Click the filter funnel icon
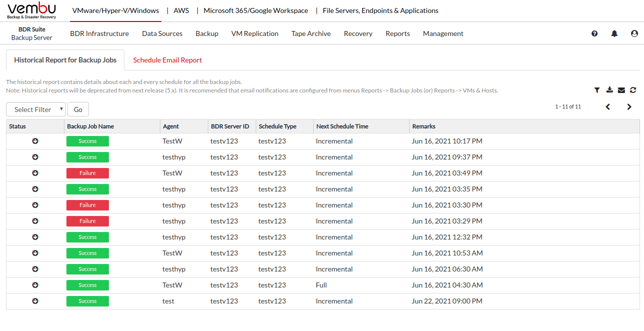The width and height of the screenshot is (644, 331). 597,90
